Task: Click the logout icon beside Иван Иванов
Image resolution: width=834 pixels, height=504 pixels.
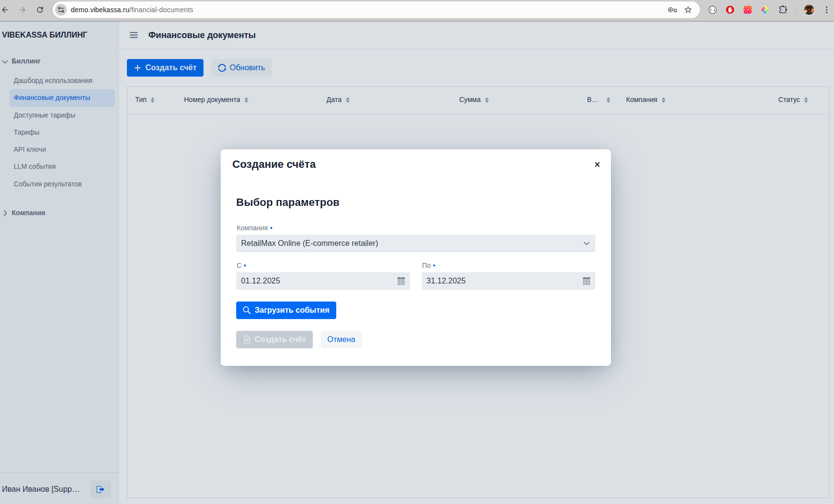Action: (x=101, y=489)
